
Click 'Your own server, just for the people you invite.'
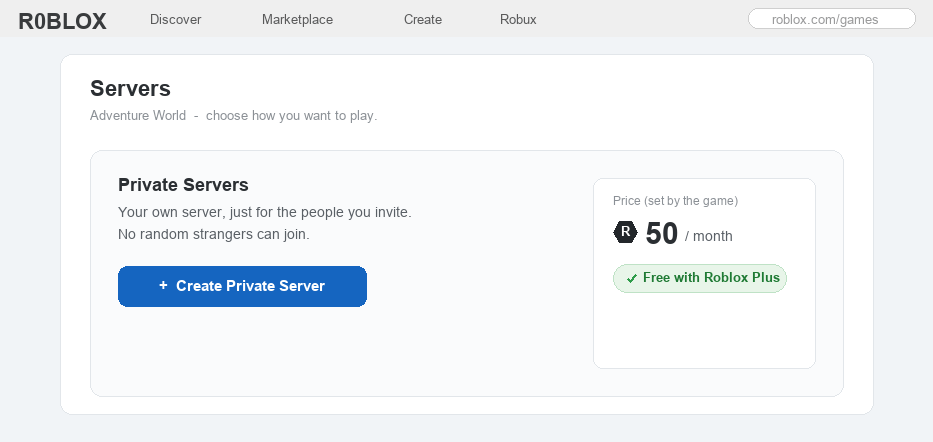coord(265,212)
